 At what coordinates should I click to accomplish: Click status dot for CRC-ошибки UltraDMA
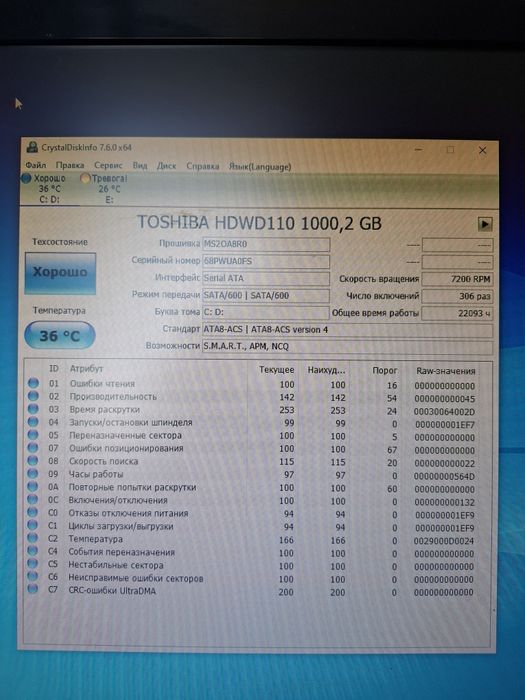click(x=33, y=589)
